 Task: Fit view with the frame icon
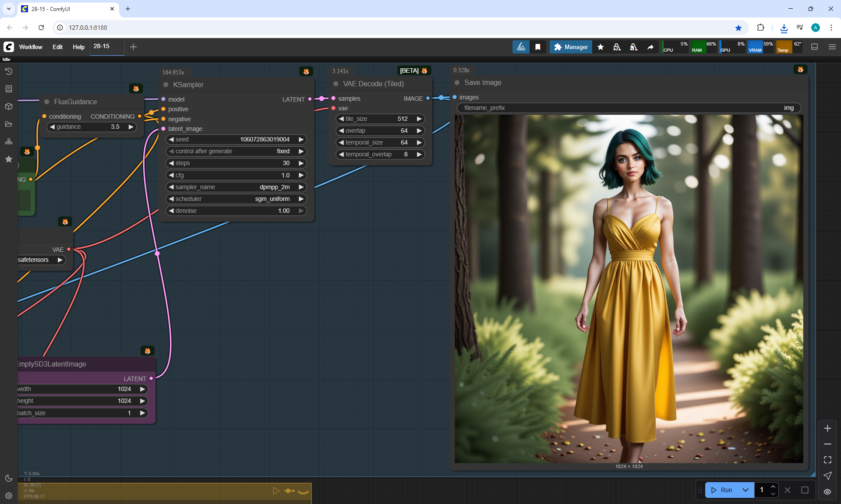(827, 460)
